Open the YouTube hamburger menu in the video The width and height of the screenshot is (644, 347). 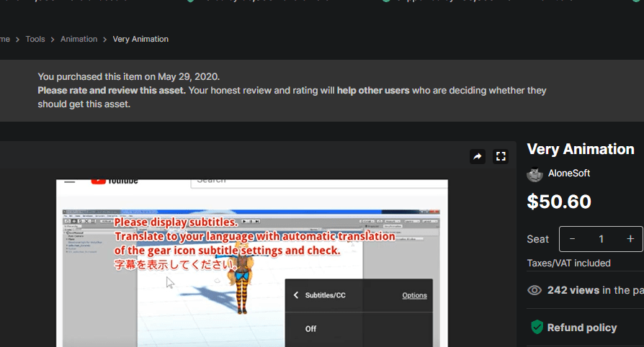click(70, 181)
